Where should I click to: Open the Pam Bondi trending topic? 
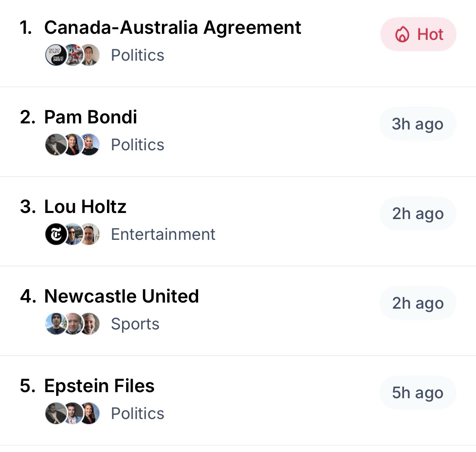(90, 117)
